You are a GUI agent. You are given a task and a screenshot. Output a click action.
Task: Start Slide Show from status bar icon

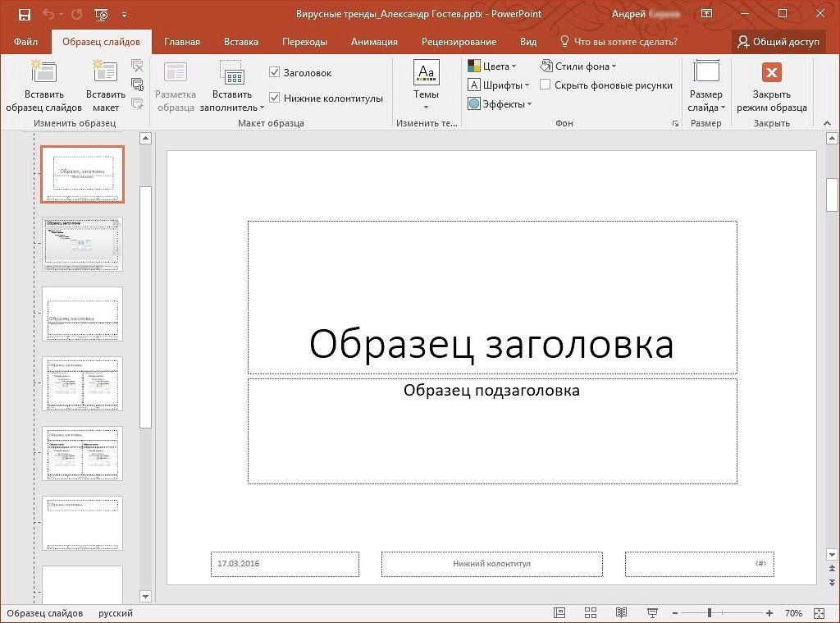[x=652, y=613]
